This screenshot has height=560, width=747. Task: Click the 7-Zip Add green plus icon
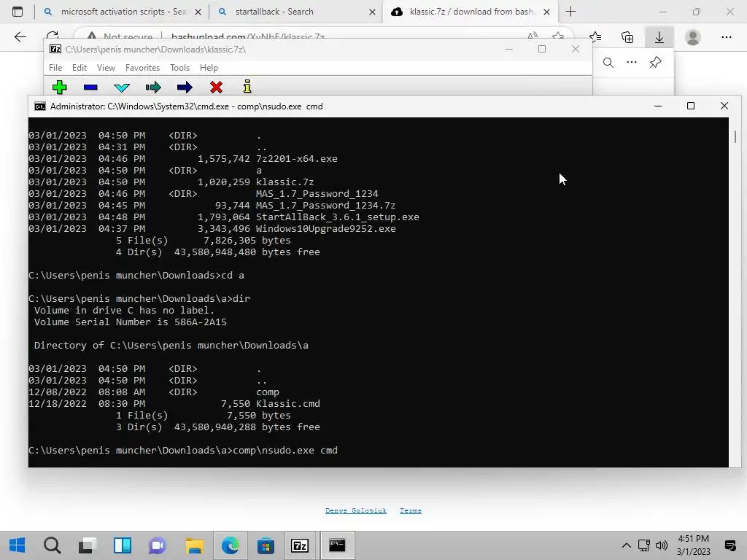[x=60, y=87]
